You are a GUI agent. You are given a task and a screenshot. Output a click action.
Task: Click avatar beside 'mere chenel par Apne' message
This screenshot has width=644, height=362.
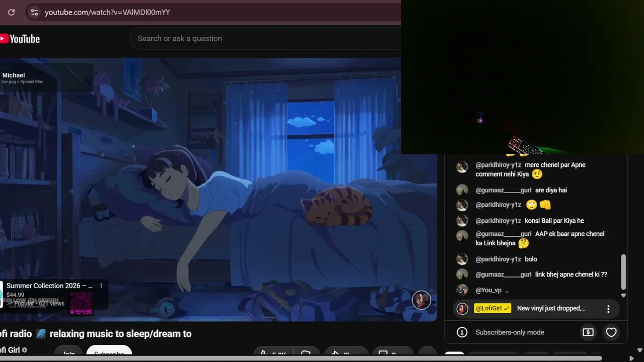tap(462, 167)
